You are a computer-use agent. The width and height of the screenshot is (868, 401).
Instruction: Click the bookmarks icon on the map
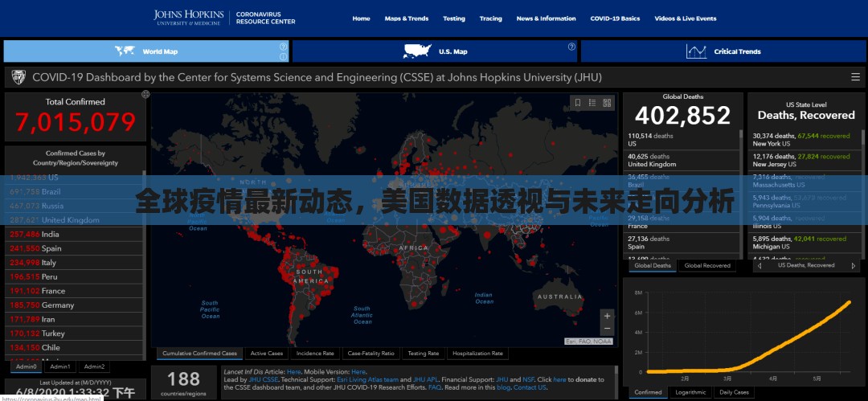577,102
